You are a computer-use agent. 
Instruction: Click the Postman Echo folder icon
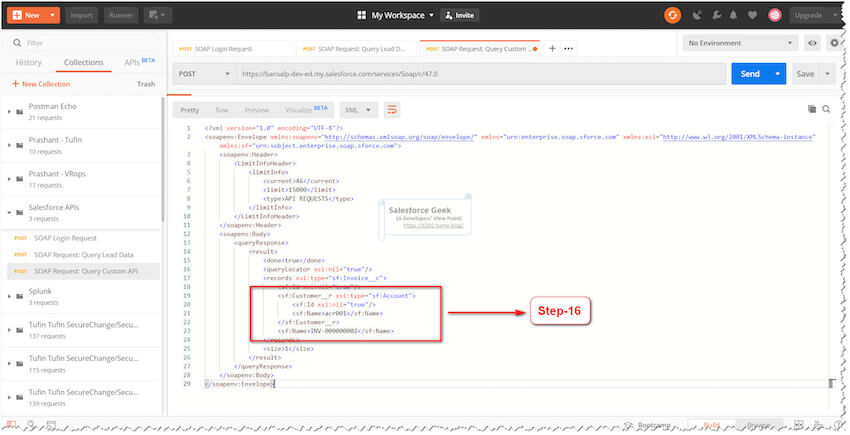click(20, 112)
